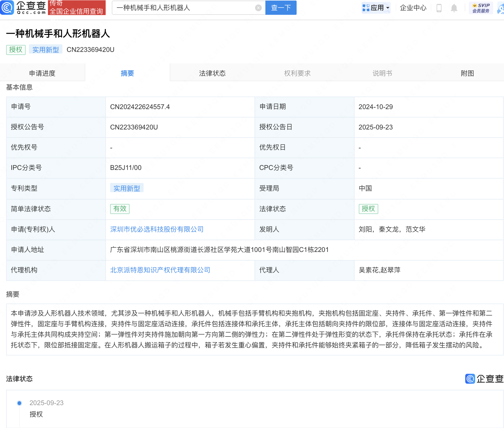Image resolution: width=504 pixels, height=428 pixels.
Task: Switch to the 附图 tab
Action: click(467, 73)
